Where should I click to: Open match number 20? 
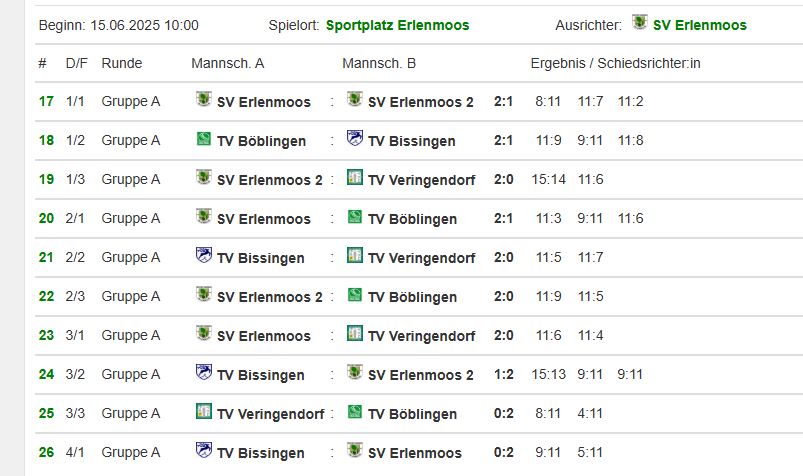pyautogui.click(x=46, y=218)
